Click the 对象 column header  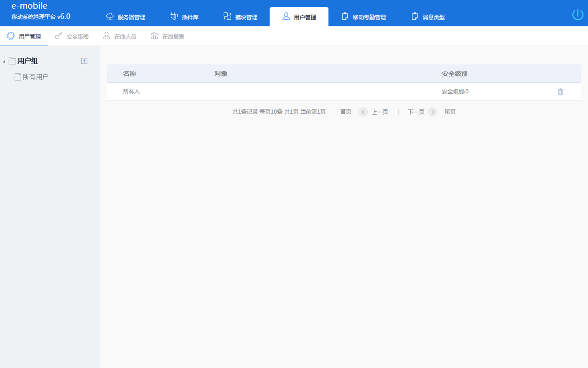[221, 74]
